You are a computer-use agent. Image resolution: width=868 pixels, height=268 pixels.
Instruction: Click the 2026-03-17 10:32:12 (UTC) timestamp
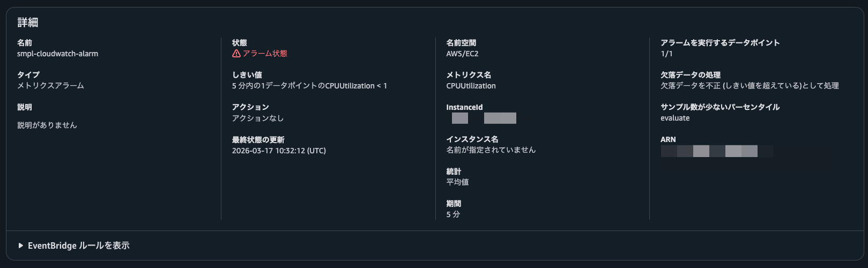click(279, 151)
